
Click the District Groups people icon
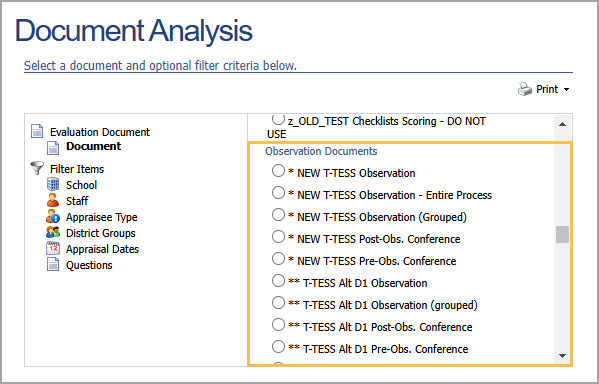(x=53, y=232)
